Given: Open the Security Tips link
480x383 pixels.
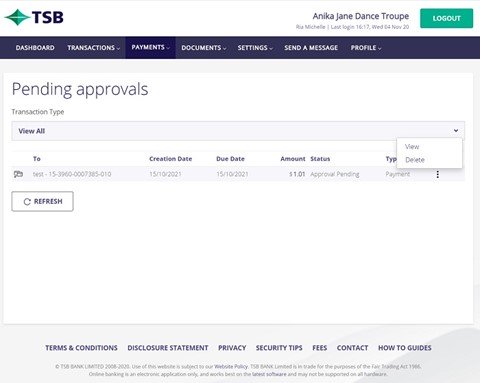Looking at the screenshot, I should pos(279,348).
